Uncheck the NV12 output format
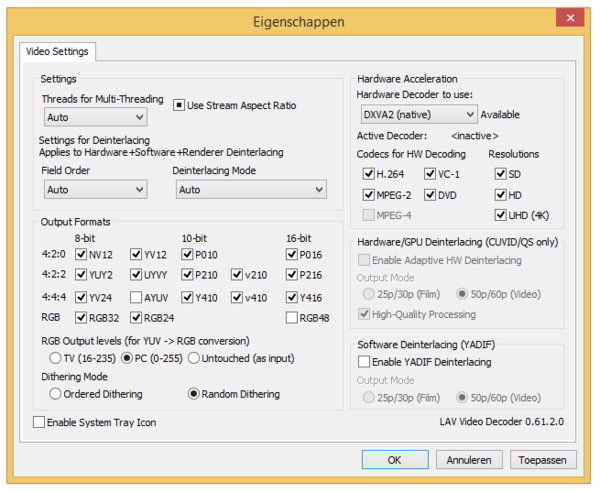Image resolution: width=600 pixels, height=493 pixels. point(81,254)
